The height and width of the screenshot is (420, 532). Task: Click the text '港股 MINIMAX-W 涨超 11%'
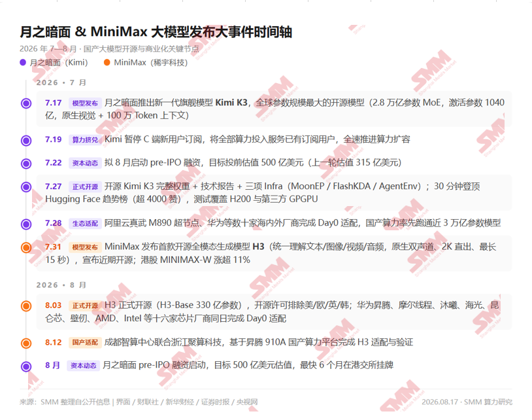pos(195,260)
